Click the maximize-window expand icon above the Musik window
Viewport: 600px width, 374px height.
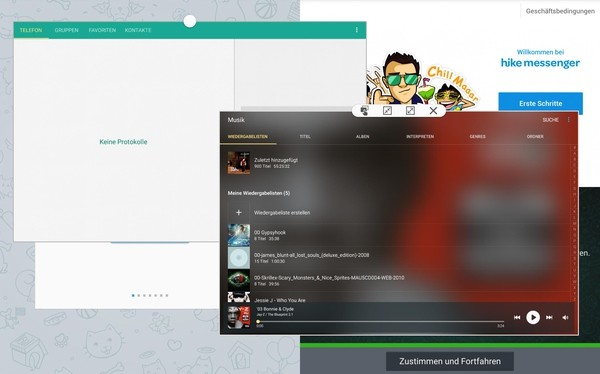tap(410, 111)
